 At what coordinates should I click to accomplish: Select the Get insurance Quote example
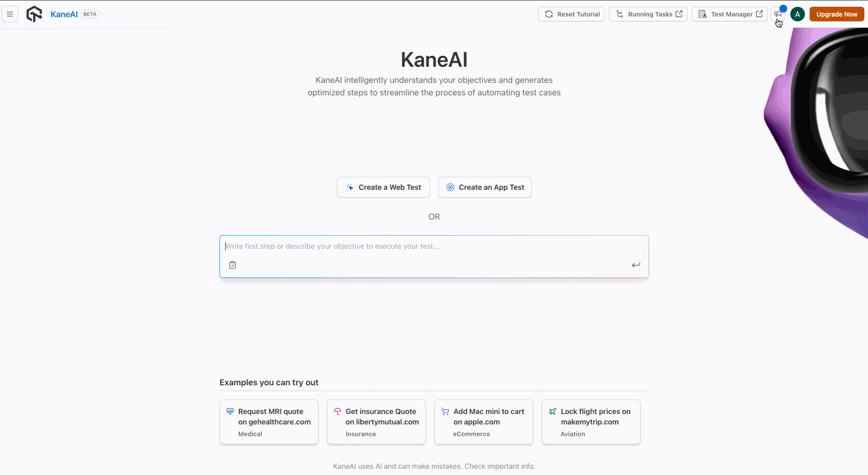376,422
